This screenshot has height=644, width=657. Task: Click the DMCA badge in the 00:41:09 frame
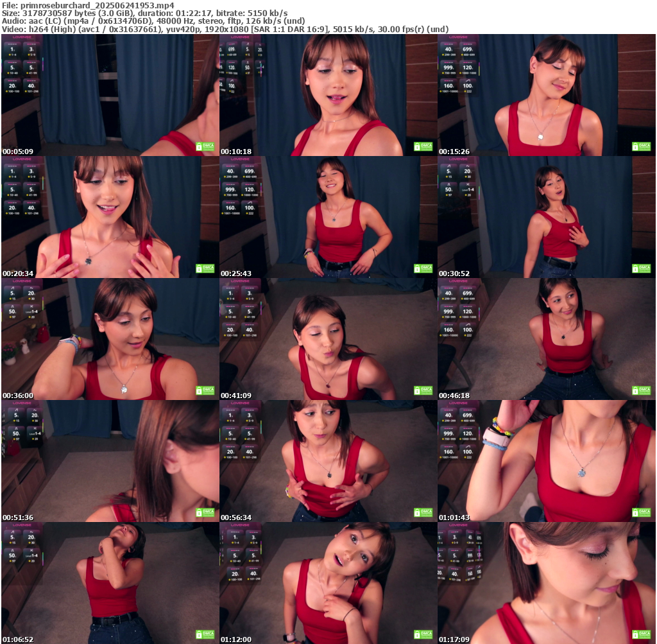coord(423,390)
